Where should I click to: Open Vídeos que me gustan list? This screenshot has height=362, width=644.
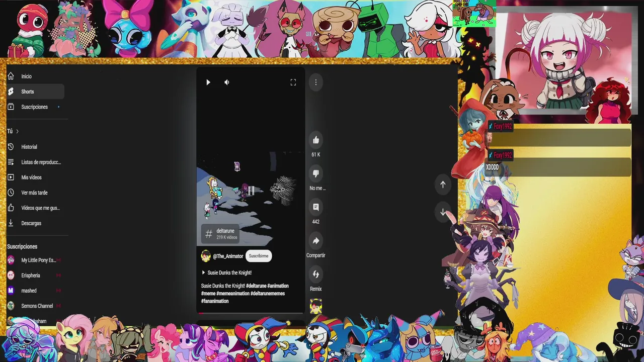pyautogui.click(x=35, y=208)
